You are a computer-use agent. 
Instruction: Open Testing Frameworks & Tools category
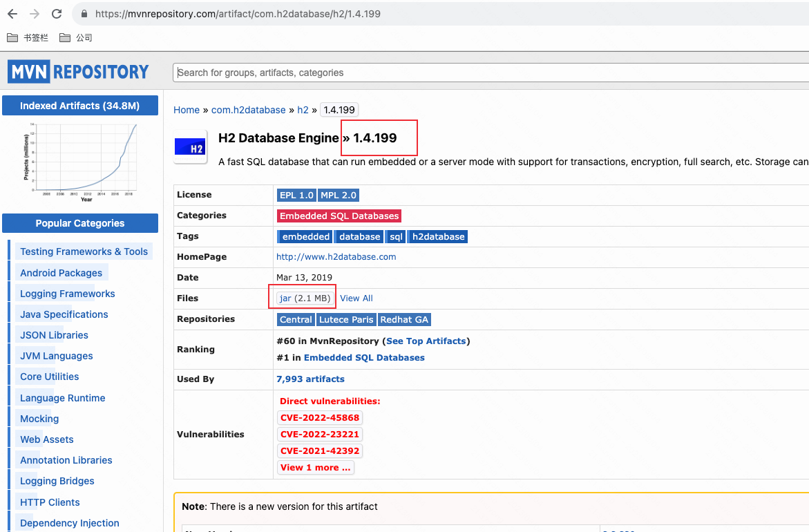click(x=84, y=251)
